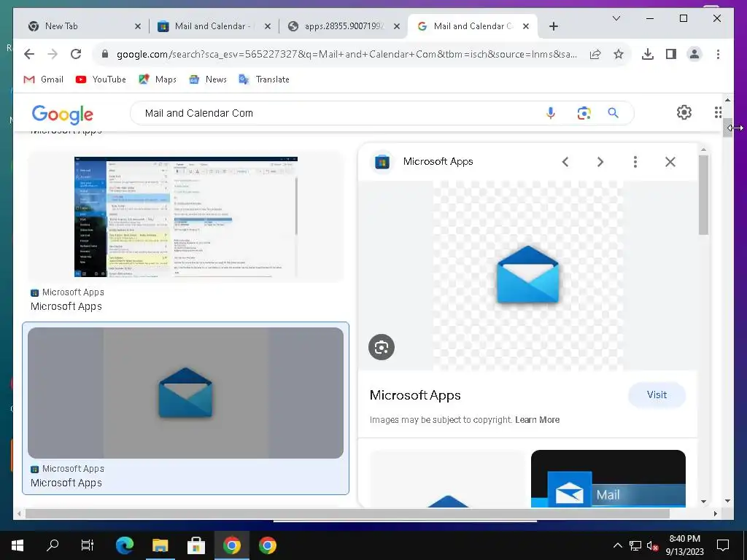Image resolution: width=747 pixels, height=560 pixels.
Task: Click Lens search overlay on preview image
Action: pyautogui.click(x=382, y=347)
